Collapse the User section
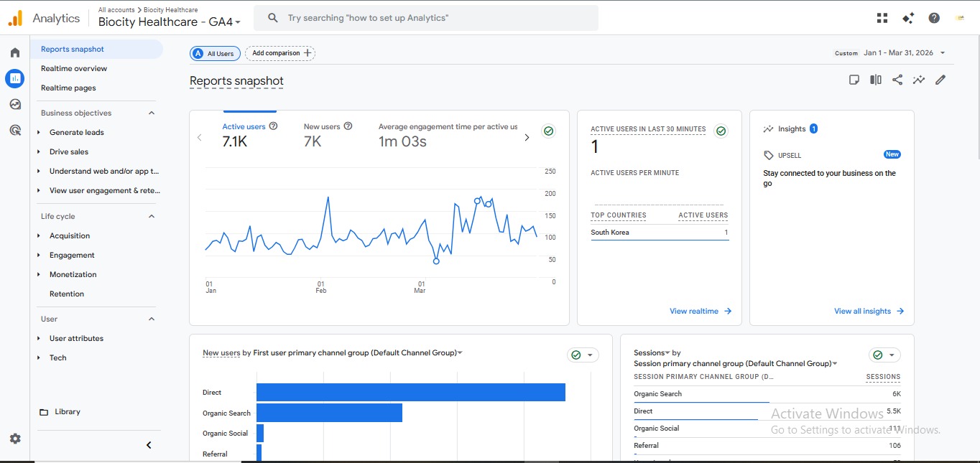980x463 pixels. 152,319
